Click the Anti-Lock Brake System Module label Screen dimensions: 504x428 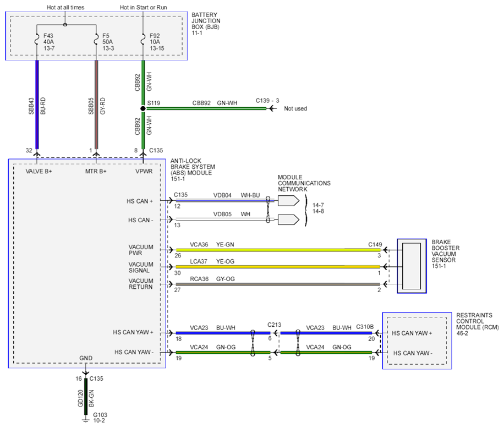pos(193,169)
